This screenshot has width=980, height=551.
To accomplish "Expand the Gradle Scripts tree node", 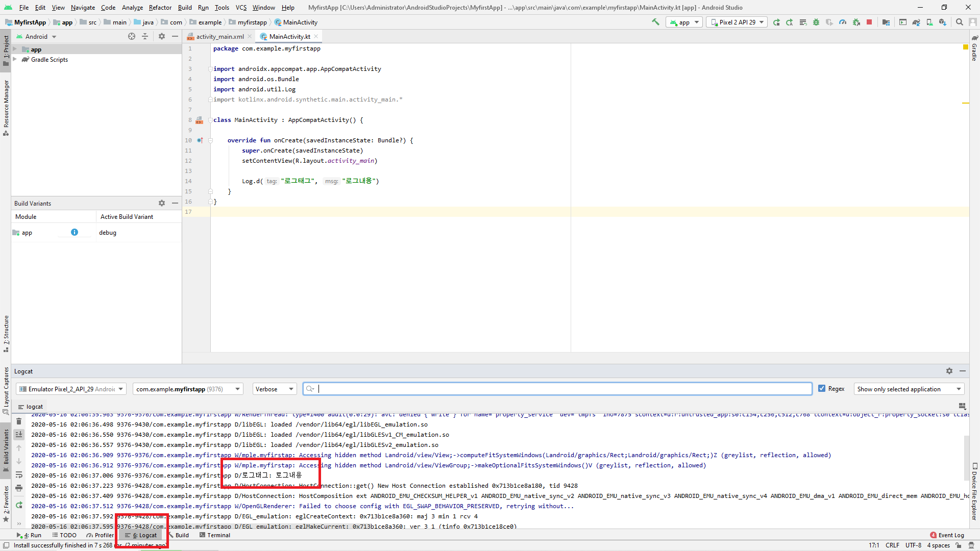I will click(x=15, y=59).
